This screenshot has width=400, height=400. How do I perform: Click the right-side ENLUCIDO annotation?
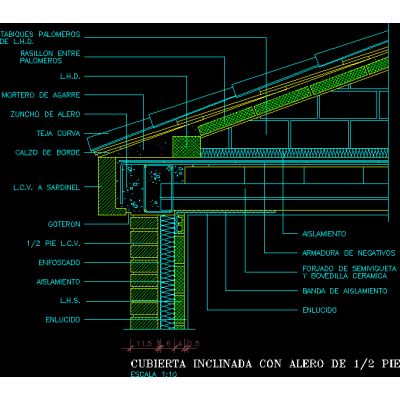coord(319,310)
